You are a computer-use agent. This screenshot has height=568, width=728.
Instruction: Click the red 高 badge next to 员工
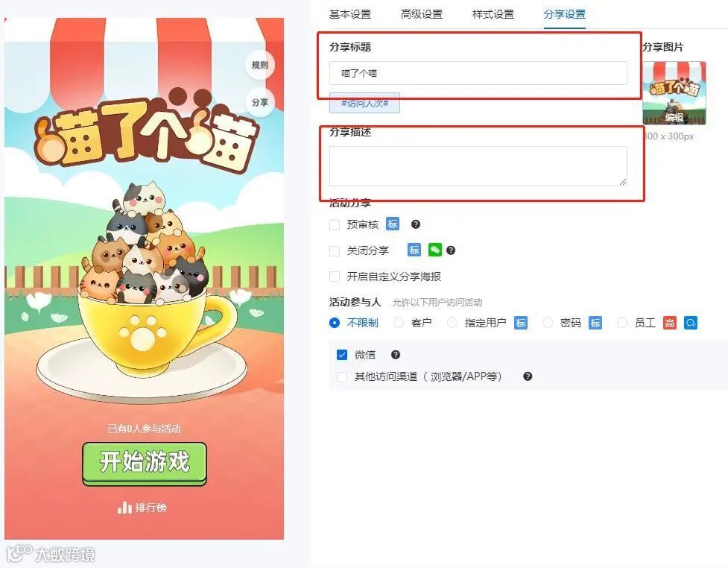(x=669, y=323)
